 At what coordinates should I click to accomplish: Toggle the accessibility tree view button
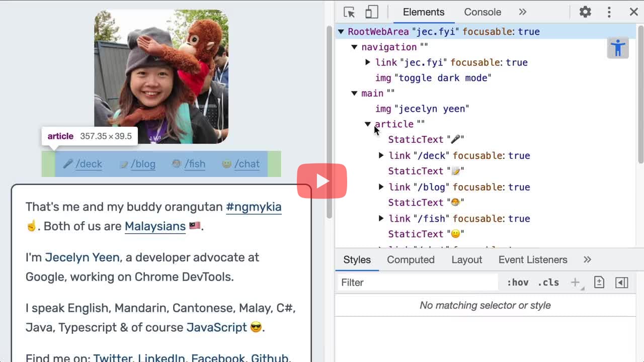tap(618, 48)
